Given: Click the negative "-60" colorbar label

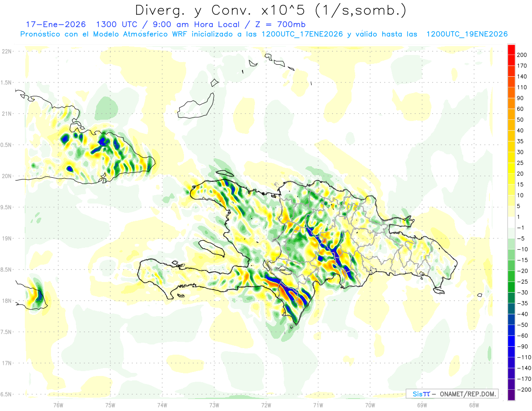Looking at the screenshot, I should [x=523, y=336].
